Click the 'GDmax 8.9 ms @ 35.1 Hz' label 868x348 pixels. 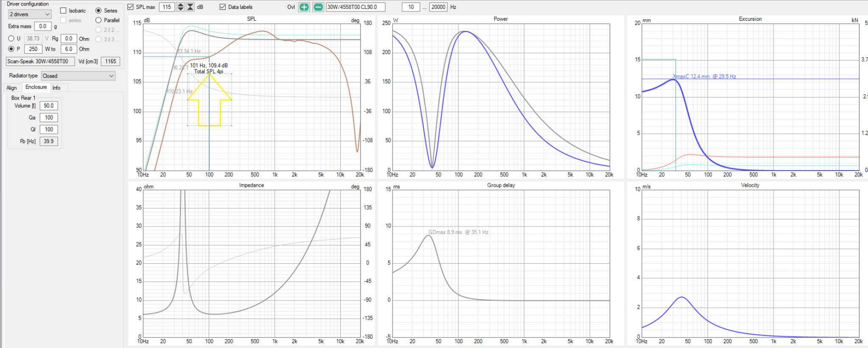(458, 232)
